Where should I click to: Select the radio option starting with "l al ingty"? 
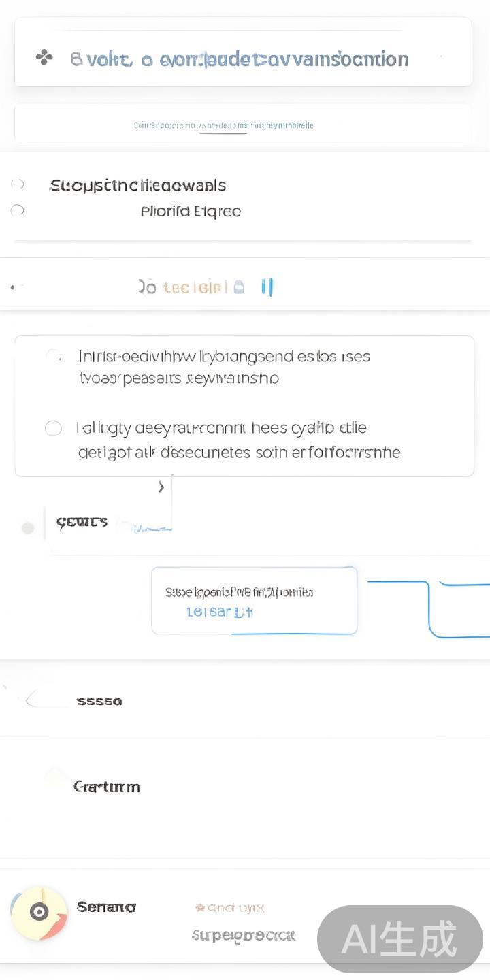pos(53,428)
